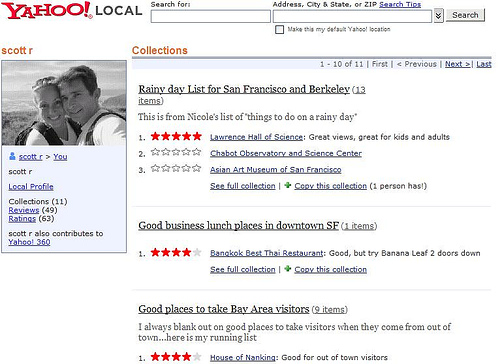Click star rating for Bangkok Best Thai Restaurant

176,252
